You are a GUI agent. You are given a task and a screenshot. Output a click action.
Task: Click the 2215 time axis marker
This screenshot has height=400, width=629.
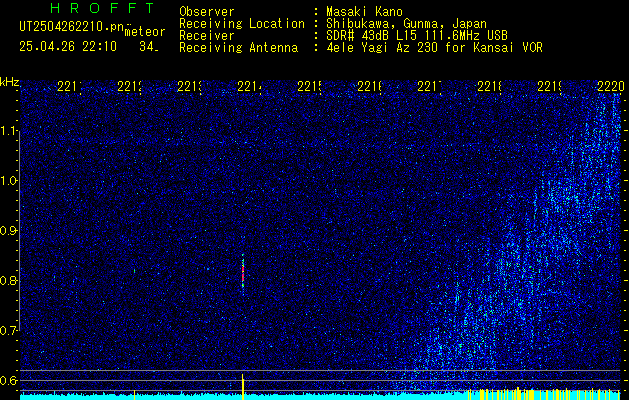click(309, 86)
